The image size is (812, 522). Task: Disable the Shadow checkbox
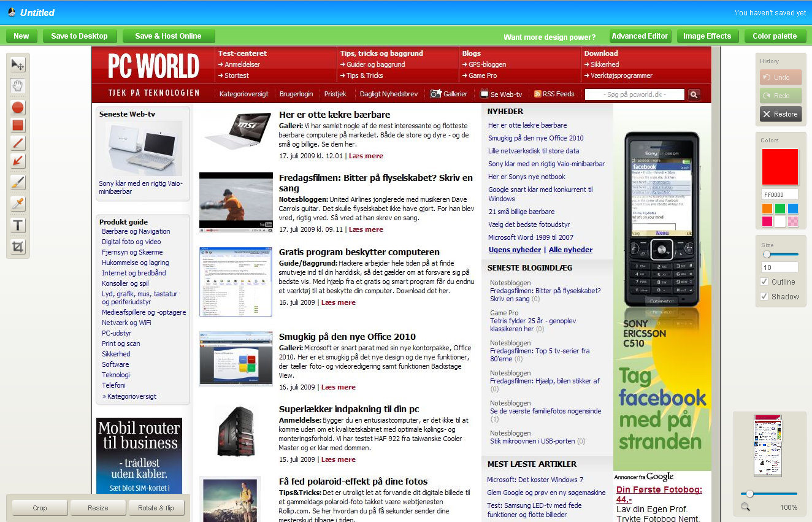point(764,296)
